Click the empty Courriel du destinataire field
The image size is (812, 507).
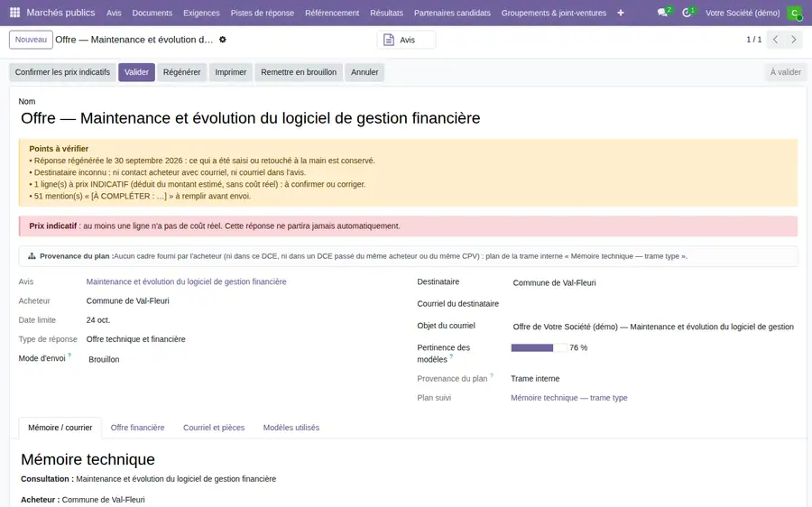(x=654, y=305)
